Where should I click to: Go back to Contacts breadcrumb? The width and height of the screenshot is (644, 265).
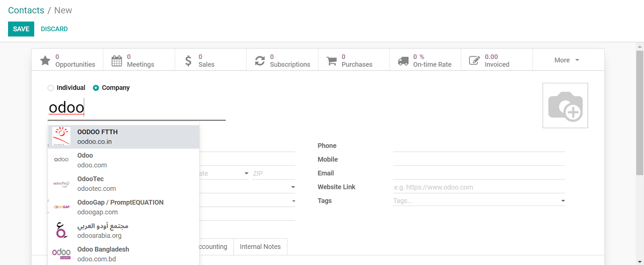tap(26, 10)
